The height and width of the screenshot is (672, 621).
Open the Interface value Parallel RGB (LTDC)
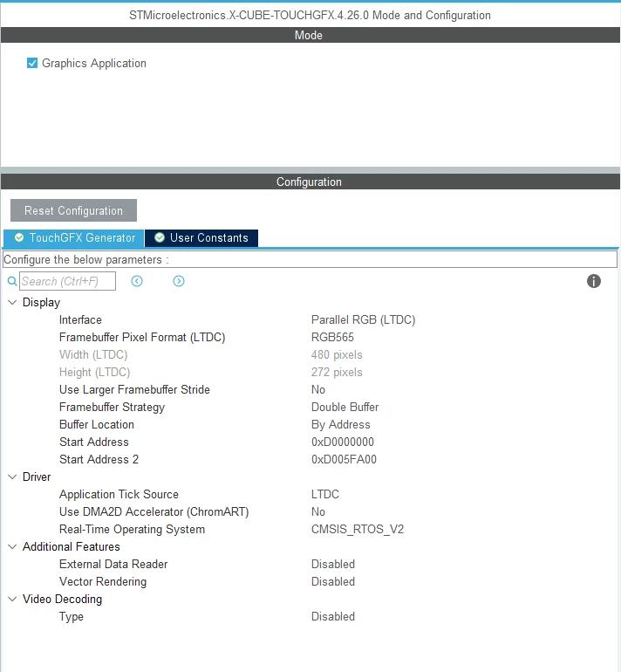tap(363, 319)
